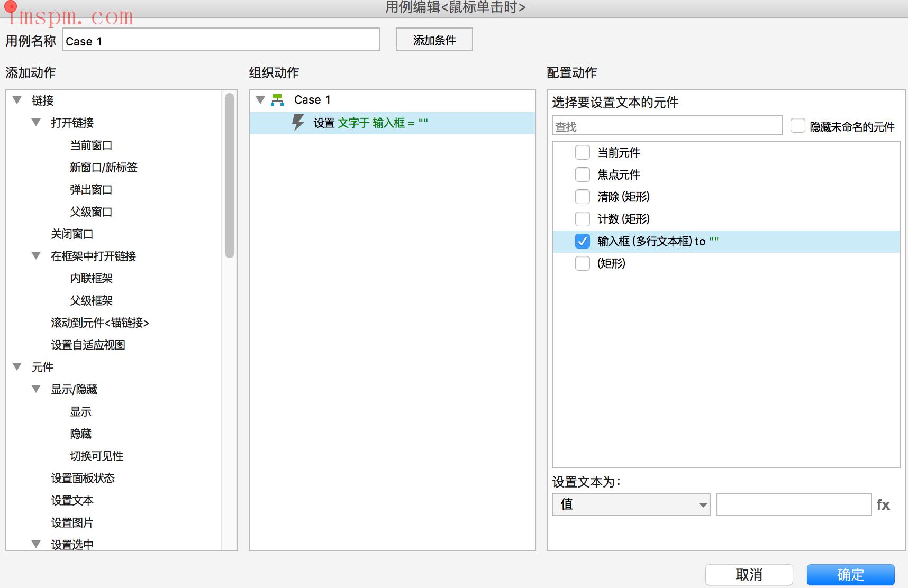This screenshot has height=588, width=908.
Task: Check the 当前元件 checkbox
Action: 583,152
